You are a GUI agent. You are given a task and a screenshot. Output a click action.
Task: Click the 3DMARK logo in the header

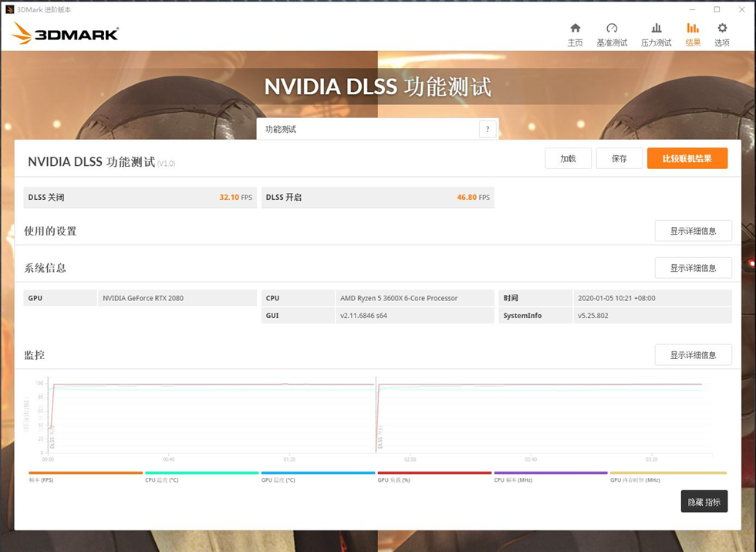65,34
